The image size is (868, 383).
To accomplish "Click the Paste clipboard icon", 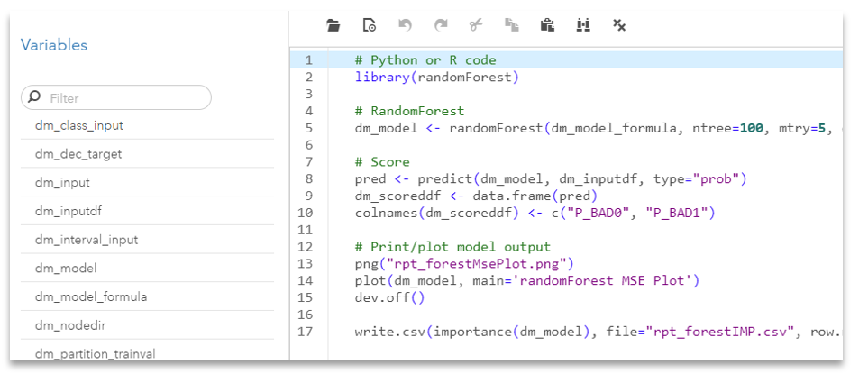I will click(x=547, y=25).
